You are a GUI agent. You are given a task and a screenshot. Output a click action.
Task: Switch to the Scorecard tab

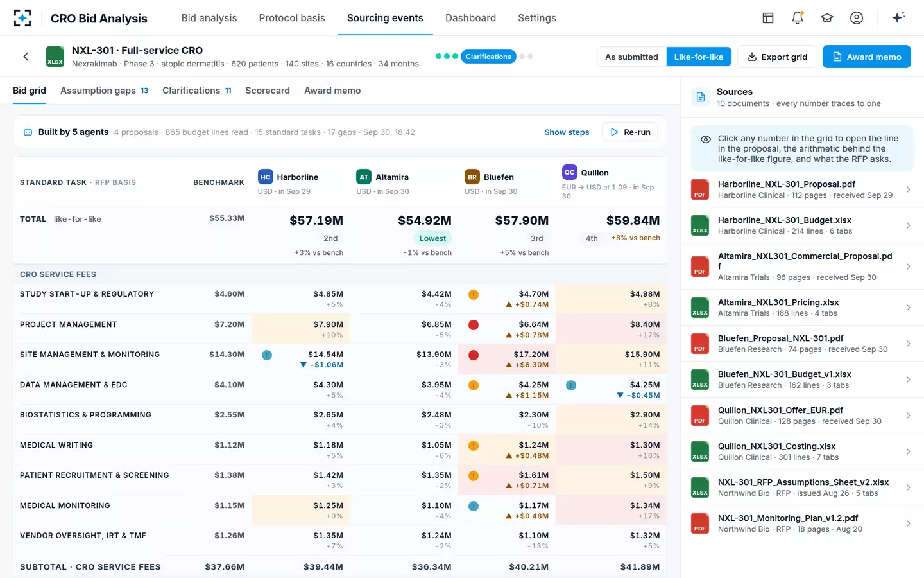pos(268,91)
